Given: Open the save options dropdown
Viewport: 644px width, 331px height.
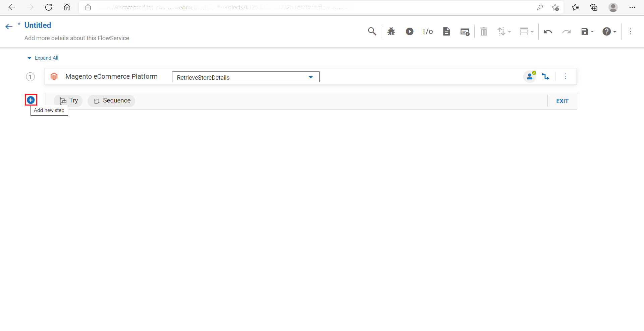Looking at the screenshot, I should coord(587,31).
